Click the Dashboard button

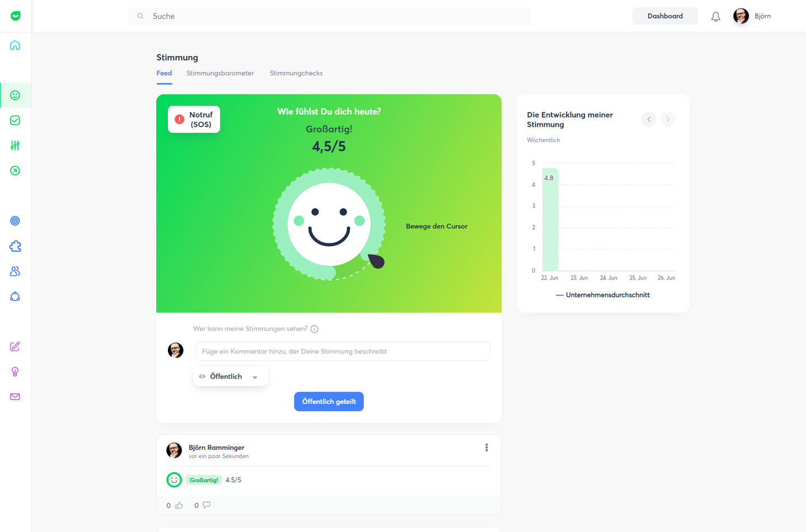click(665, 16)
